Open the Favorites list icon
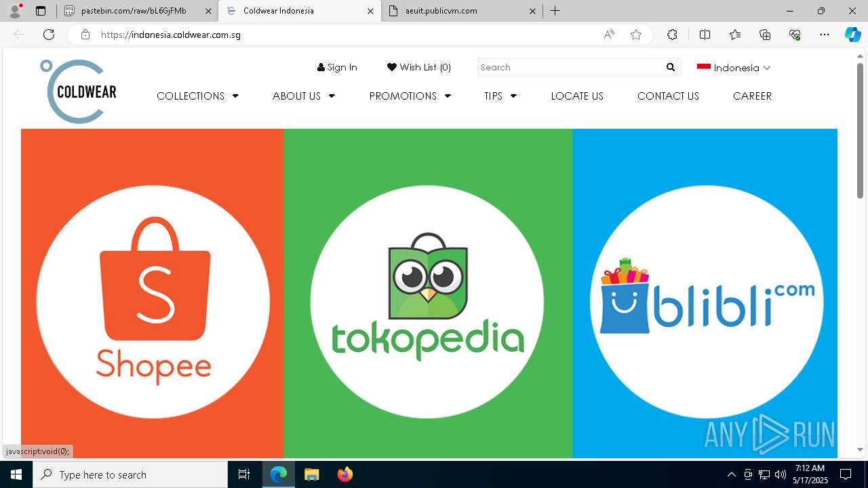Image resolution: width=868 pixels, height=488 pixels. (x=735, y=35)
